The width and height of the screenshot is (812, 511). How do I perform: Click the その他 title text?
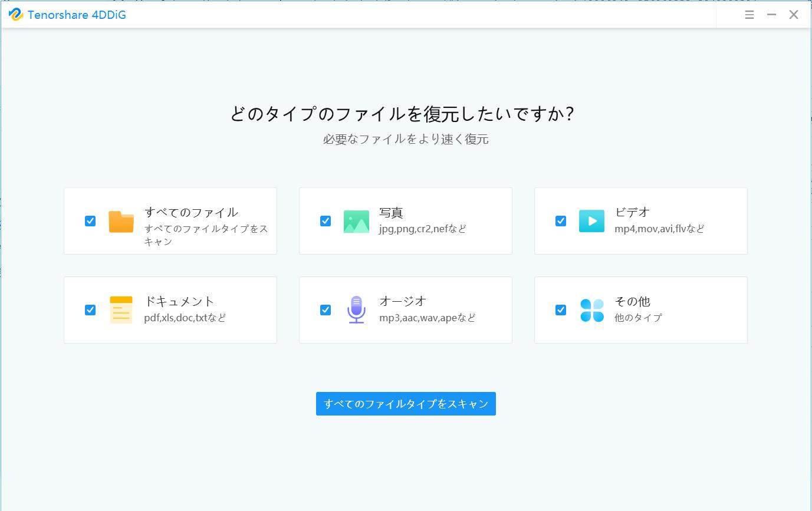[632, 301]
